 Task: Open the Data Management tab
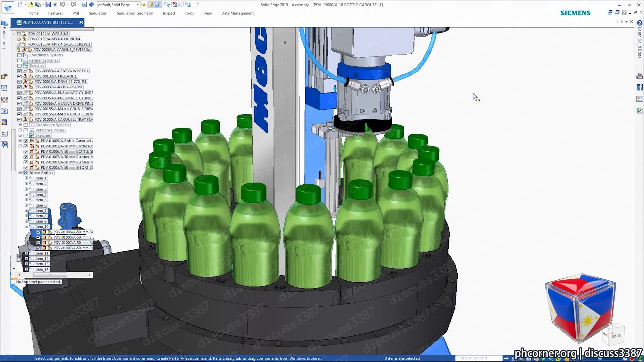click(237, 13)
